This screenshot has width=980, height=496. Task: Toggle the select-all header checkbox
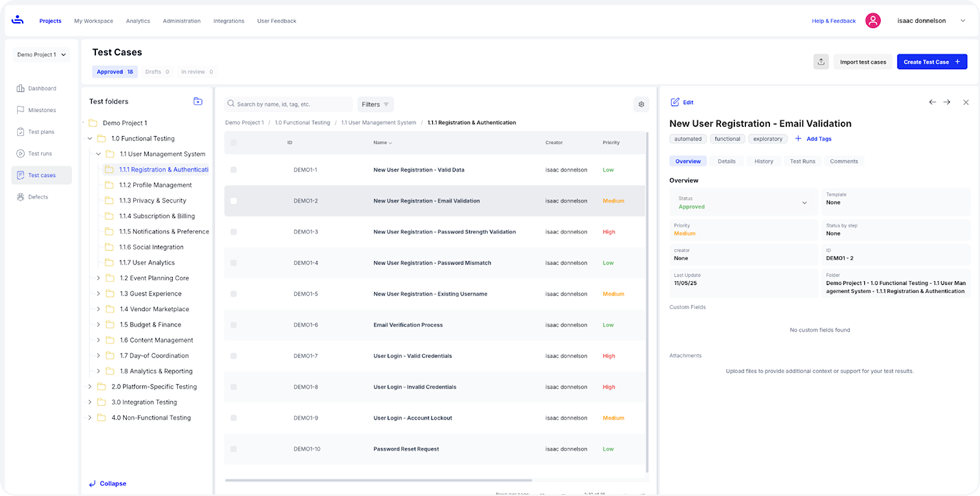tap(234, 143)
